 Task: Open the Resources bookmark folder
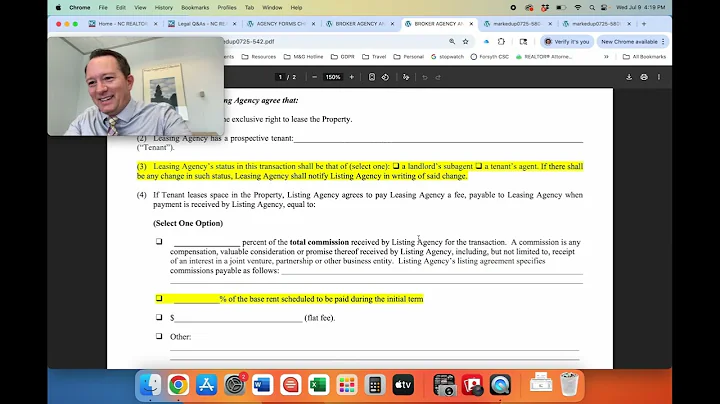[x=259, y=56]
